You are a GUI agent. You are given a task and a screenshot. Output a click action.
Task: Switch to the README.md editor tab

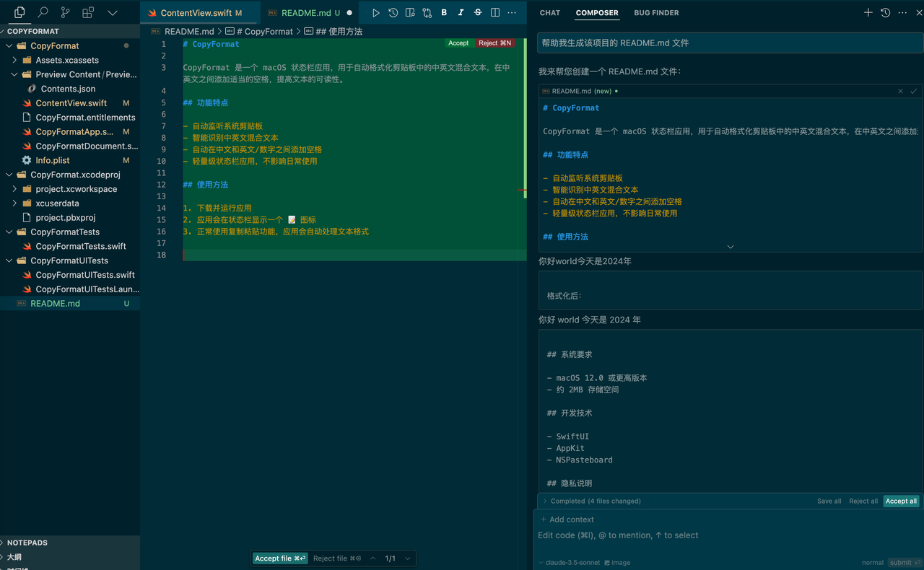[x=309, y=13]
